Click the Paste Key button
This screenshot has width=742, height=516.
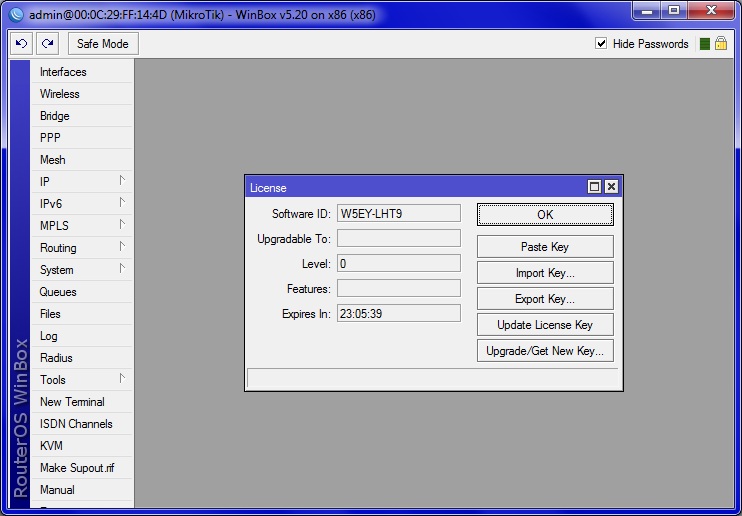click(545, 247)
